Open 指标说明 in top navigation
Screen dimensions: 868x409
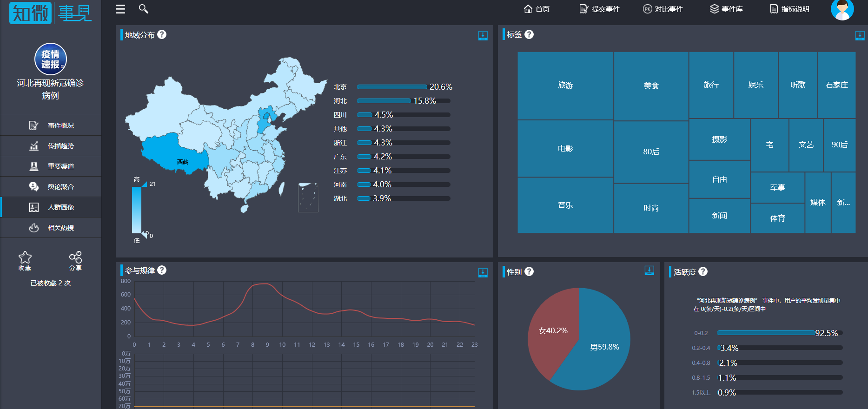(789, 9)
